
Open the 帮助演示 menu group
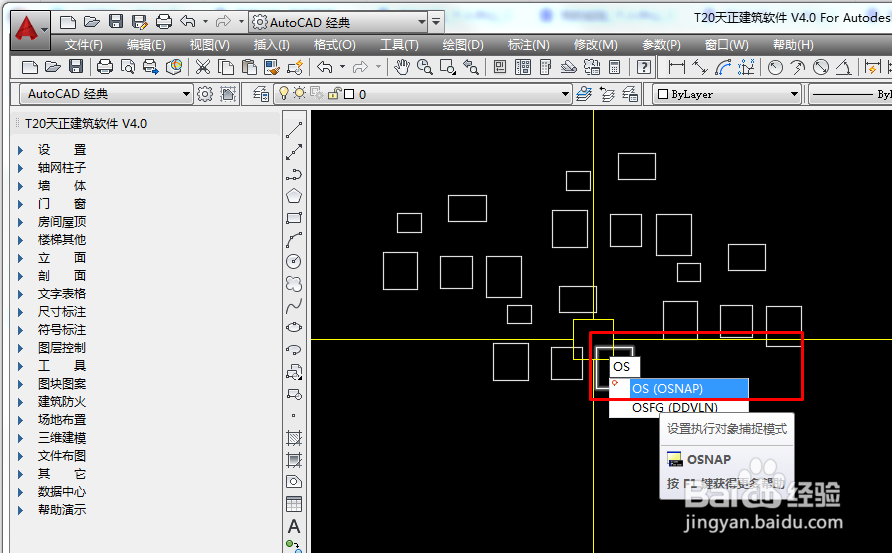coord(61,510)
